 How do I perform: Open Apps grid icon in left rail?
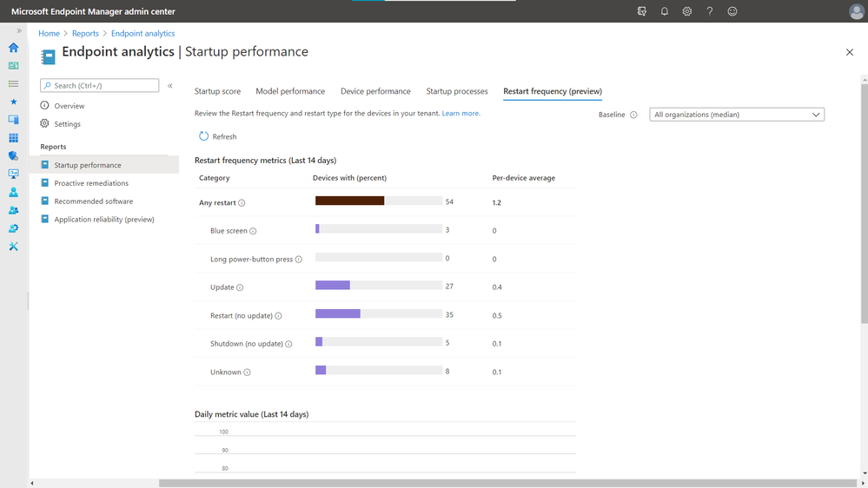coord(13,138)
